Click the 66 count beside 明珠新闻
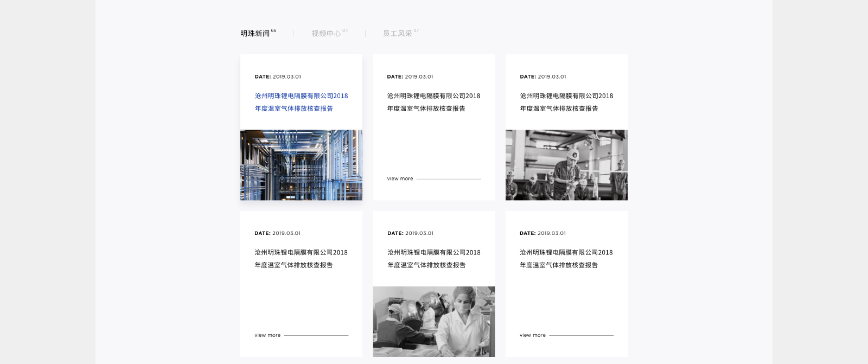 273,30
